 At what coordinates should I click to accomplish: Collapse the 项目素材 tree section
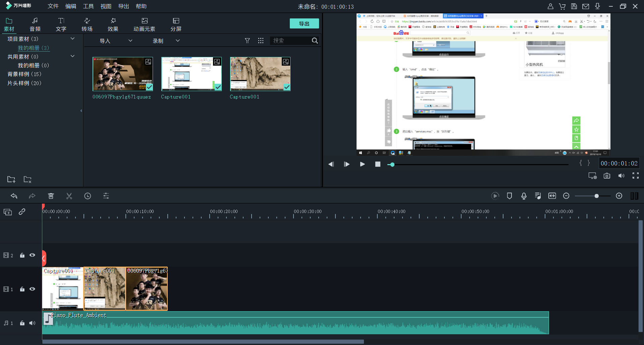tap(72, 39)
